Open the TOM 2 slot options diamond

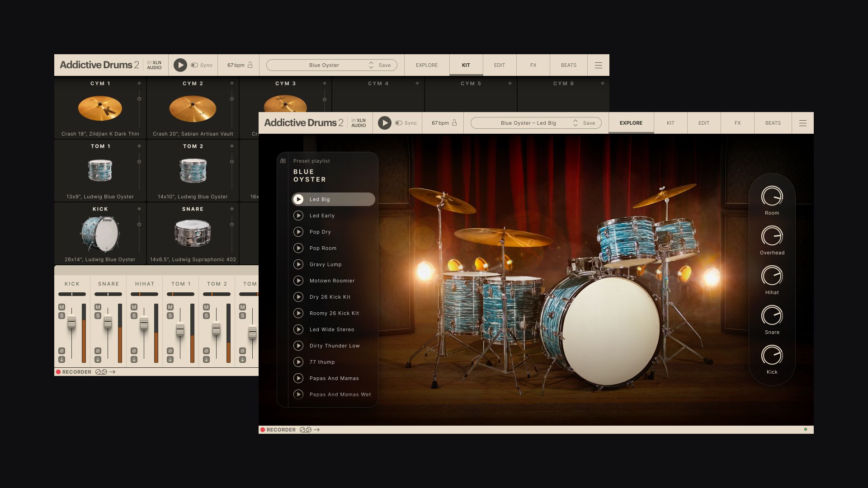pyautogui.click(x=232, y=146)
